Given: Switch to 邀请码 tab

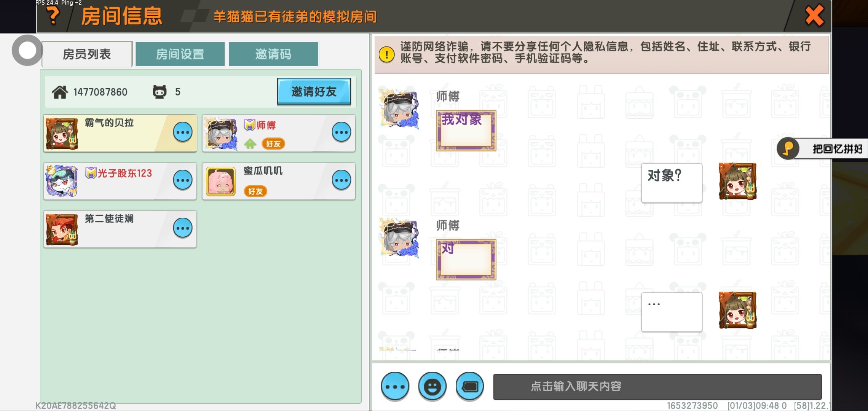Looking at the screenshot, I should pos(273,54).
